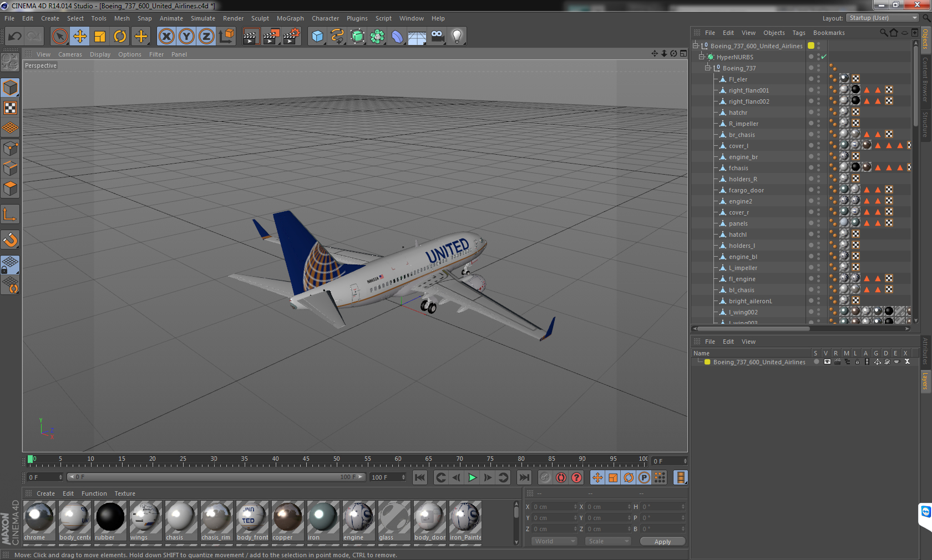
Task: Enable Make Editable mode icon
Action: (x=10, y=62)
